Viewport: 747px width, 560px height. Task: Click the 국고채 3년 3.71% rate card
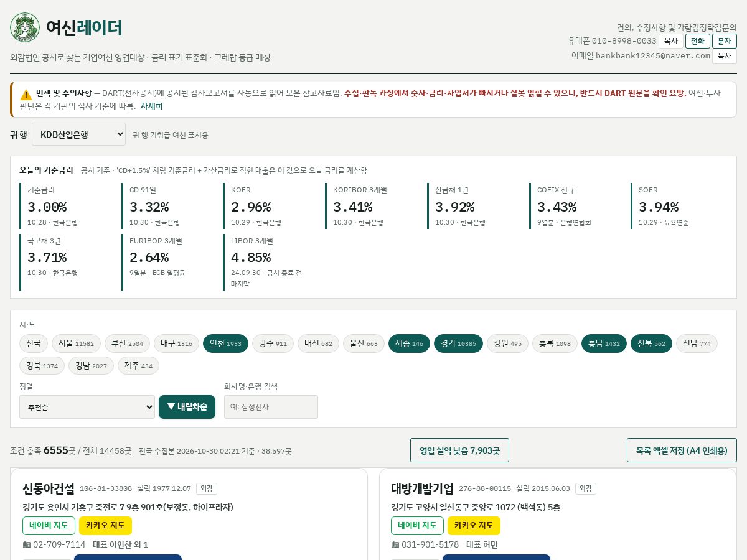(x=67, y=262)
